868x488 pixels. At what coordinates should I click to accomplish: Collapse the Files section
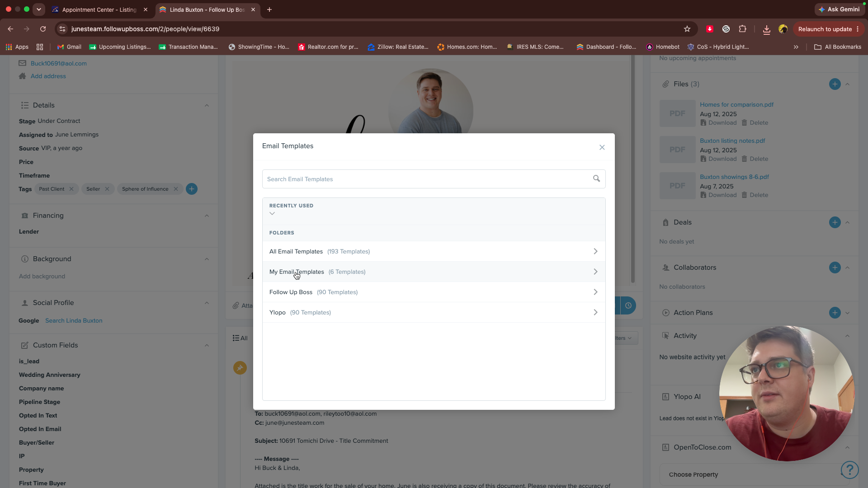tap(847, 84)
